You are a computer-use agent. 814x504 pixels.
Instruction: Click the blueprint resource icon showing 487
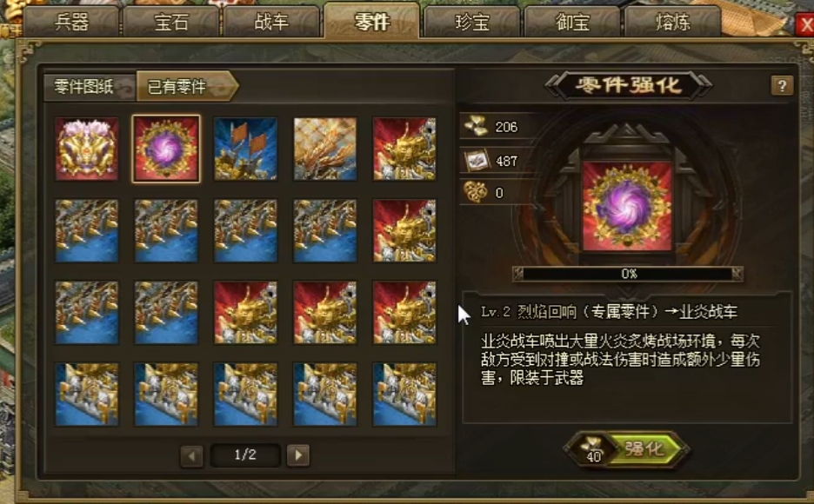tap(477, 160)
